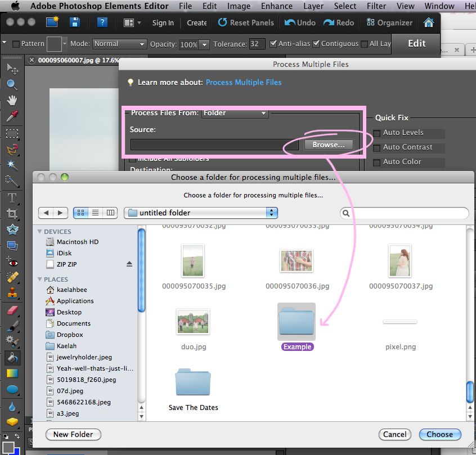Click the foreground color swatch
Image resolution: width=476 pixels, height=455 pixels.
pos(8,448)
